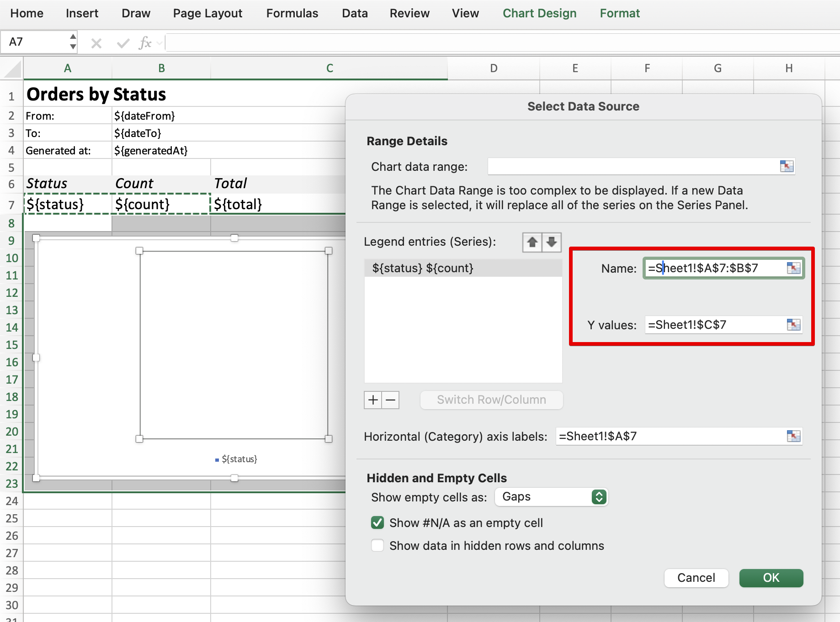Move the series up with the up arrow
840x622 pixels.
(x=532, y=242)
